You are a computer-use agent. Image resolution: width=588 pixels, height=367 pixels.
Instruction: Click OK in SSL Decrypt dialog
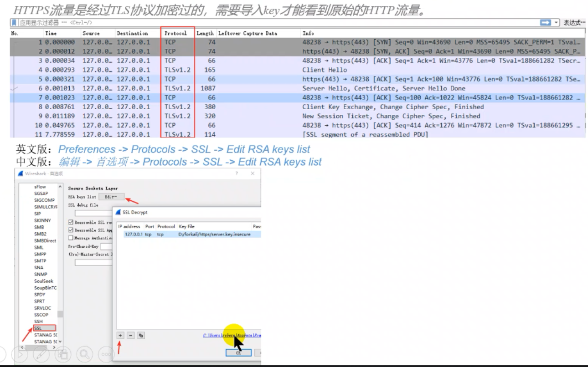[238, 352]
